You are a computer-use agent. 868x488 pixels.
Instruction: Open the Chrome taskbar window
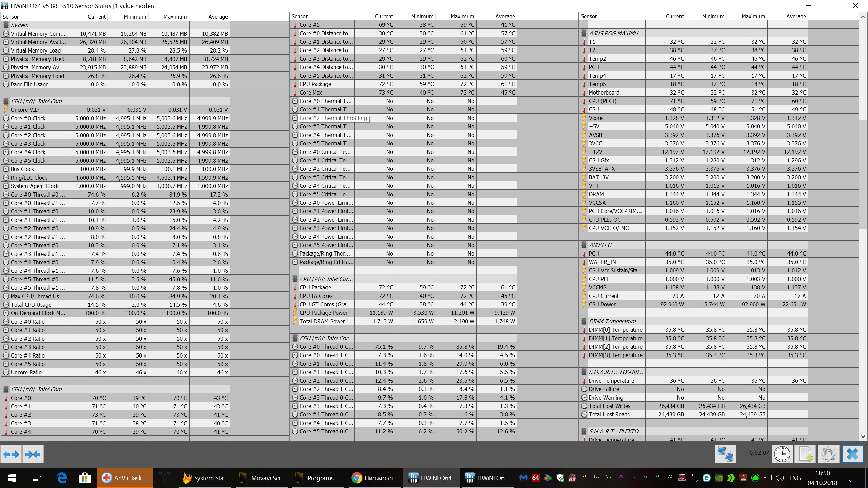point(375,478)
